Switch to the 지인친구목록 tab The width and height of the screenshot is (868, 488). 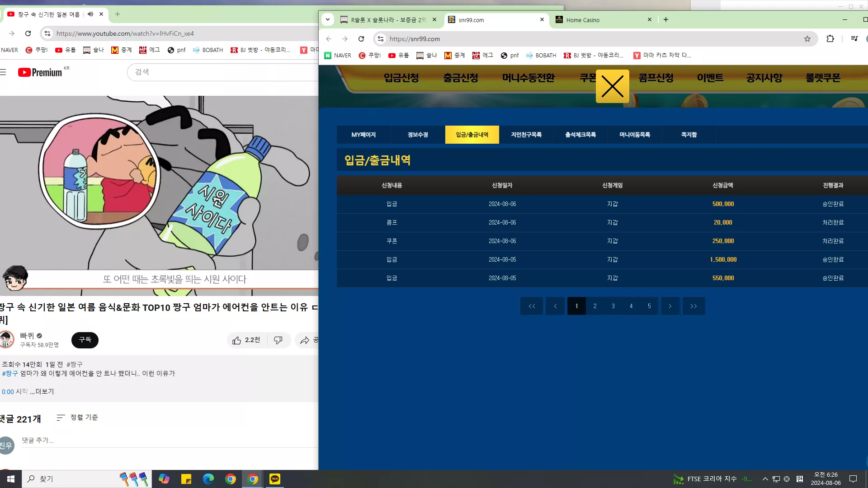tap(526, 135)
